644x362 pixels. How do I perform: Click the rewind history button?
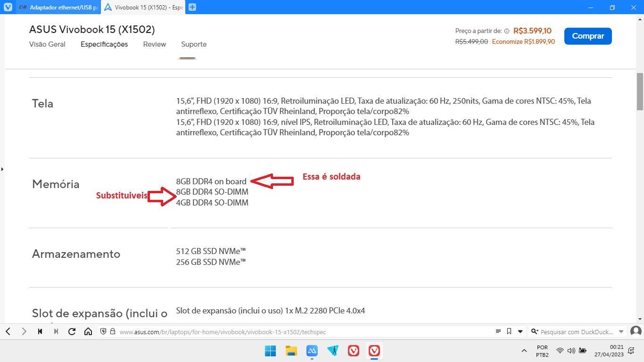[40, 331]
